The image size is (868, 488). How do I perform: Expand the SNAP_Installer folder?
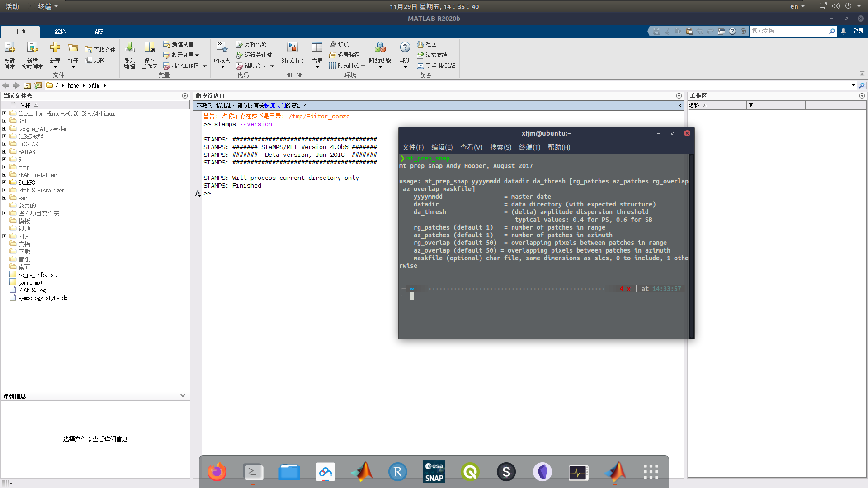pyautogui.click(x=5, y=175)
